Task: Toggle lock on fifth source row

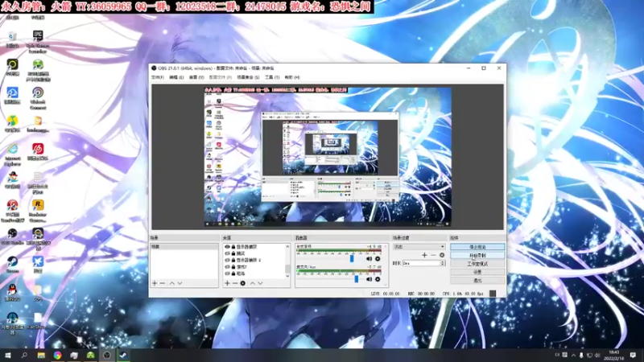Action: (233, 273)
